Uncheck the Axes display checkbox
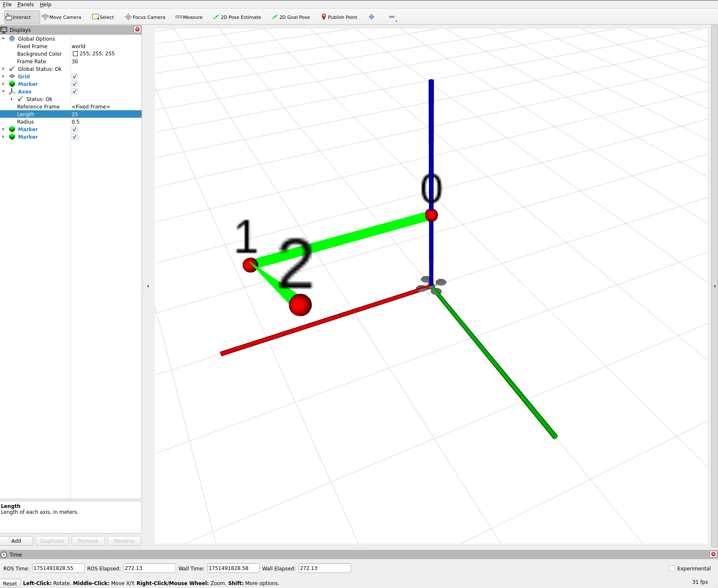Image resolution: width=718 pixels, height=588 pixels. 75,92
